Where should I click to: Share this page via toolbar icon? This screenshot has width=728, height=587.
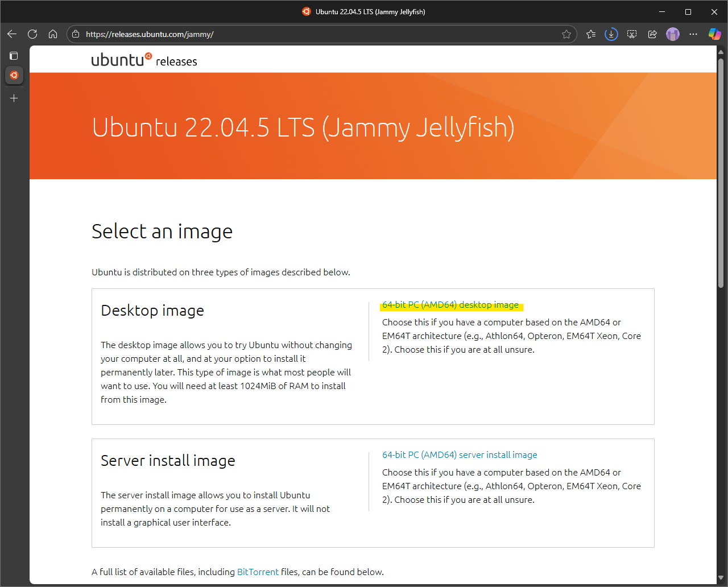652,34
